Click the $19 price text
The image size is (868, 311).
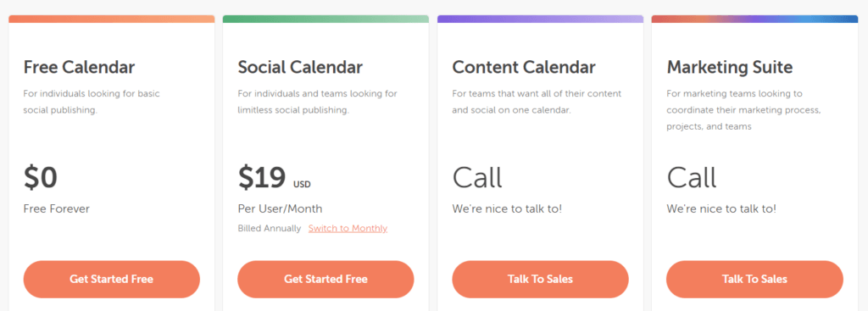tap(262, 178)
